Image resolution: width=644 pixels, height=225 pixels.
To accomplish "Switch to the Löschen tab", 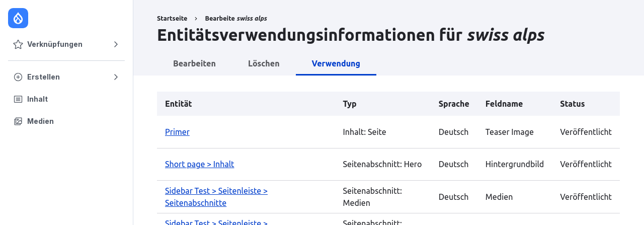I will coord(264,63).
